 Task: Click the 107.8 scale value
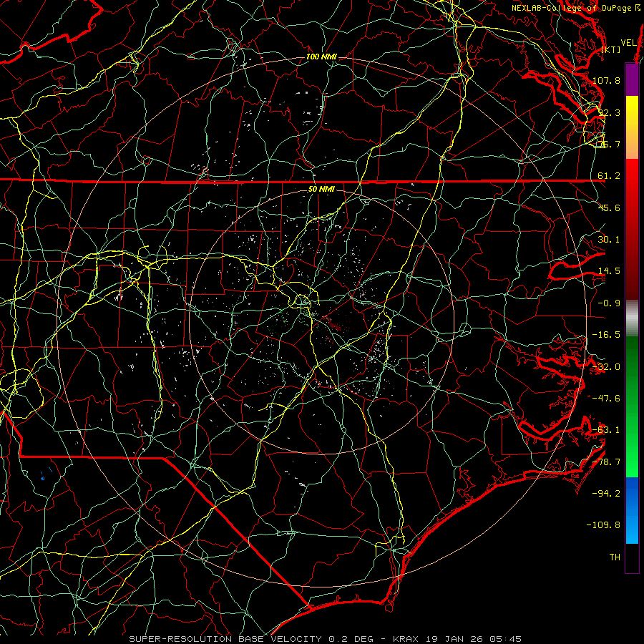pyautogui.click(x=606, y=80)
